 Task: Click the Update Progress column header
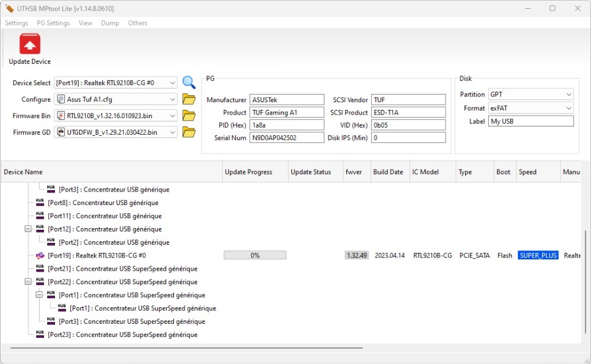248,172
